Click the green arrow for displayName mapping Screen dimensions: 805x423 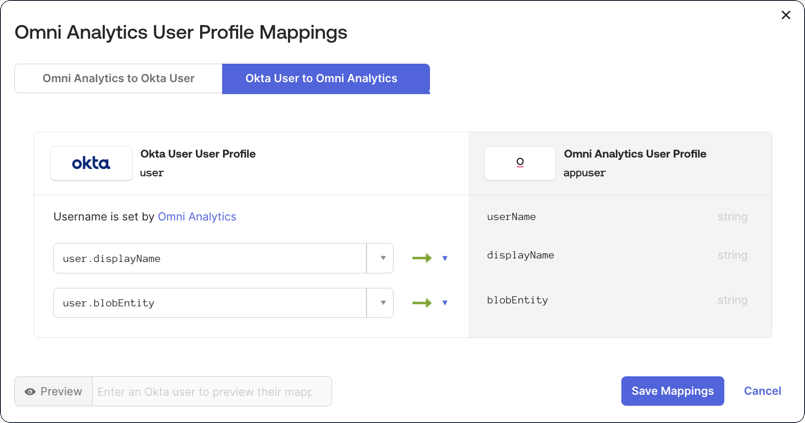(422, 258)
